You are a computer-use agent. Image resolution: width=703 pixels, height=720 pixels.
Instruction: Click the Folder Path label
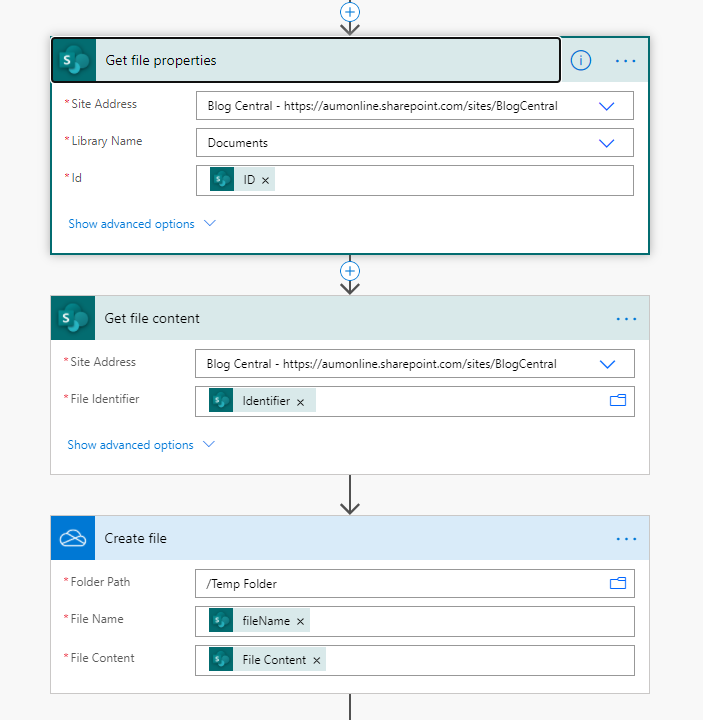click(x=100, y=582)
